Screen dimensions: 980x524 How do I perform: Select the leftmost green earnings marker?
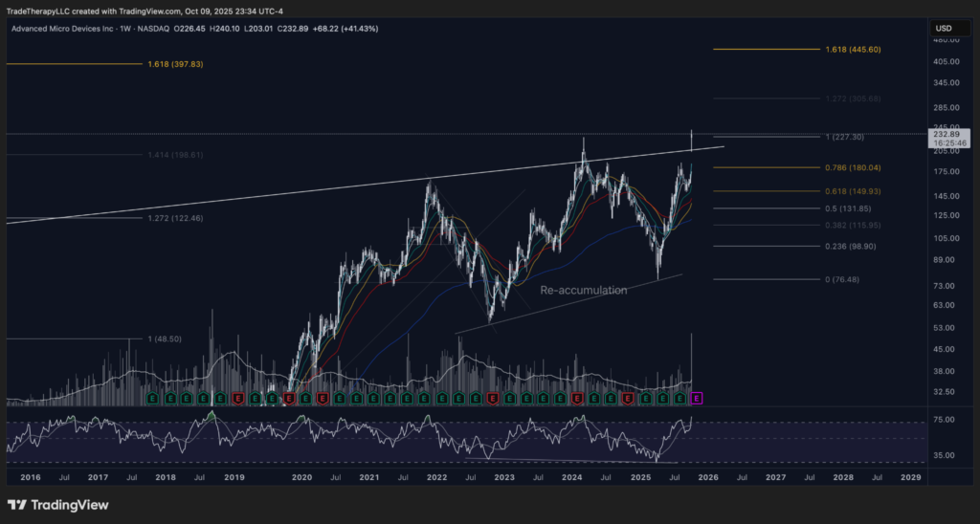(x=152, y=397)
